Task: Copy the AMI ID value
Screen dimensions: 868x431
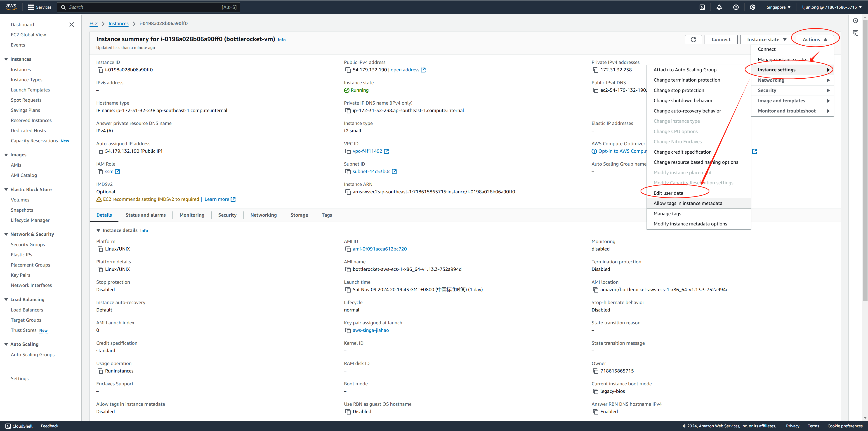Action: (348, 249)
